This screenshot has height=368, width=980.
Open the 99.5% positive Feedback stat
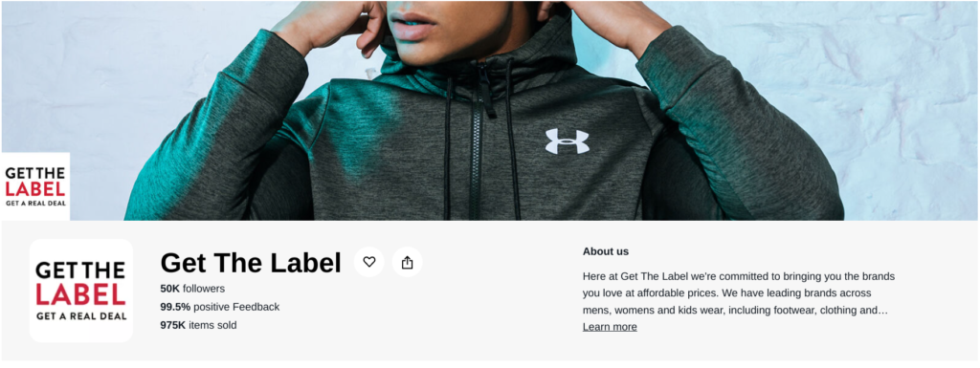pos(220,307)
